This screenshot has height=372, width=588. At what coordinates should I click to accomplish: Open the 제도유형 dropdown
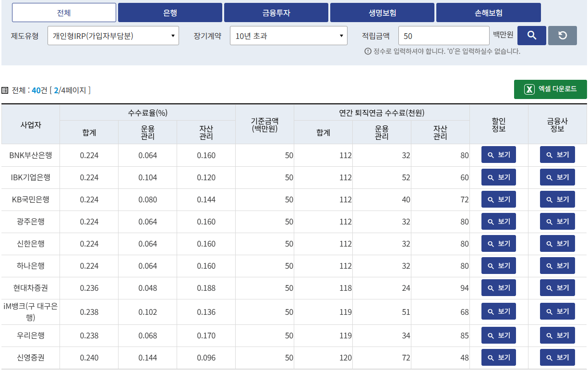(x=113, y=35)
